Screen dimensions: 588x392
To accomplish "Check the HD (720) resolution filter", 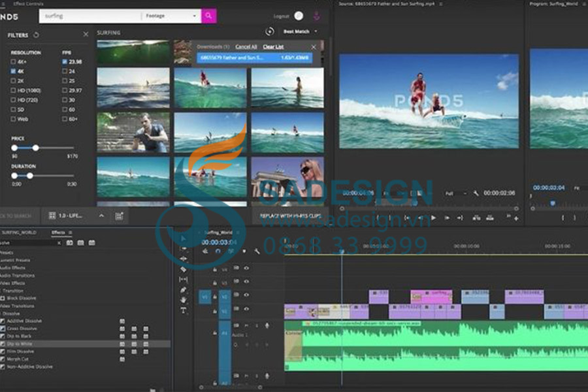I will coord(14,100).
